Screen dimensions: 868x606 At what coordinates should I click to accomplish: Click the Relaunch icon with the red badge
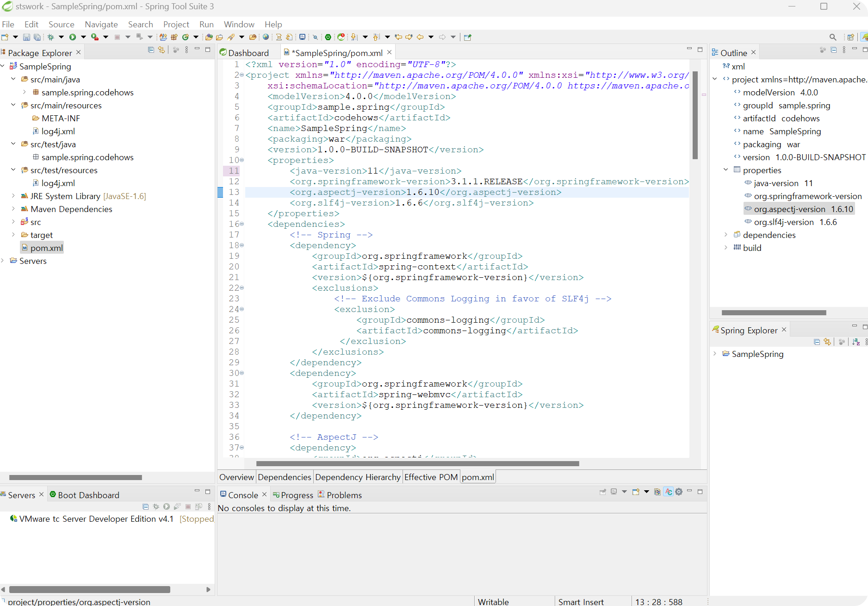tap(341, 37)
